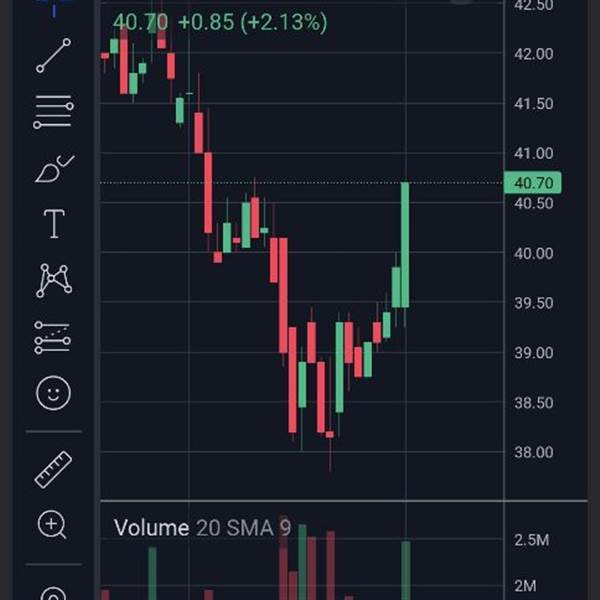Select the Trend Line drawing tool
The image size is (600, 600).
point(54,55)
